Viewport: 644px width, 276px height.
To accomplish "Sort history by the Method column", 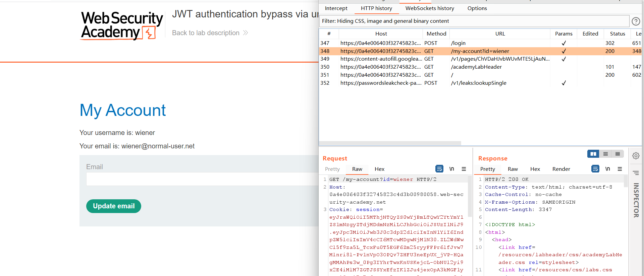I will click(x=436, y=33).
